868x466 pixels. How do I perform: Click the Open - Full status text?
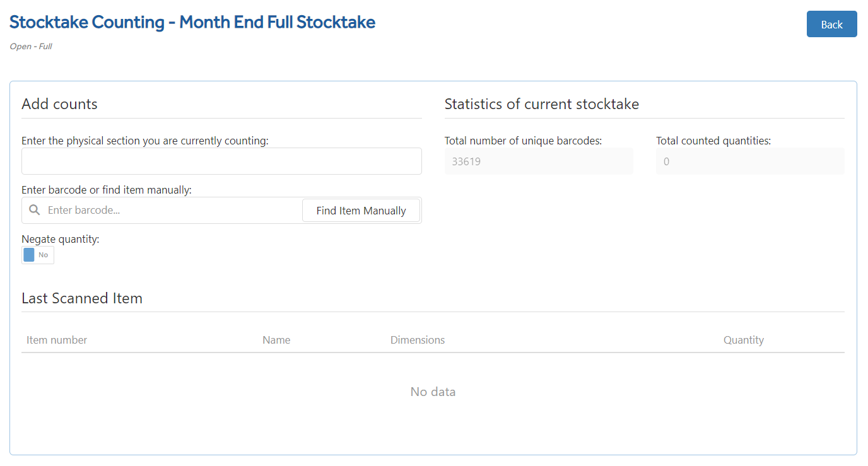[31, 46]
